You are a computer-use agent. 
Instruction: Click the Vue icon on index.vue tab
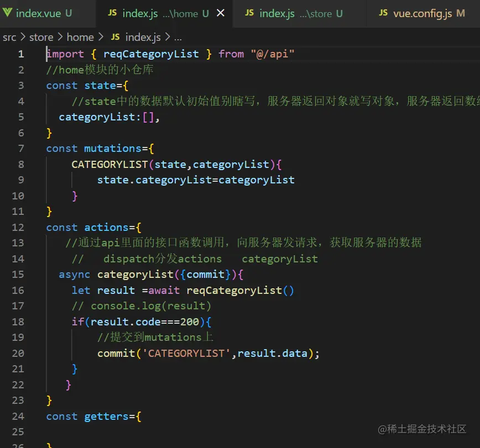click(x=7, y=13)
